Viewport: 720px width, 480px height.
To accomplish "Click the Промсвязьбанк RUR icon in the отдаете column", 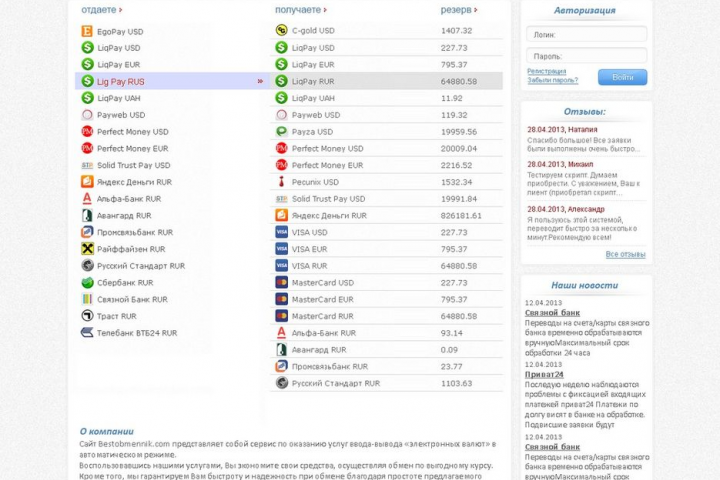I will 87,232.
